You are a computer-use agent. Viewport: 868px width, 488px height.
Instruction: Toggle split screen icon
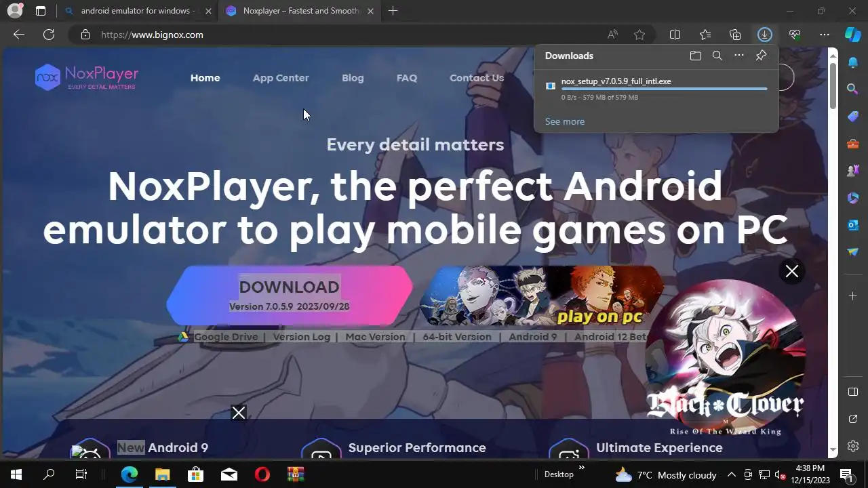pyautogui.click(x=675, y=35)
